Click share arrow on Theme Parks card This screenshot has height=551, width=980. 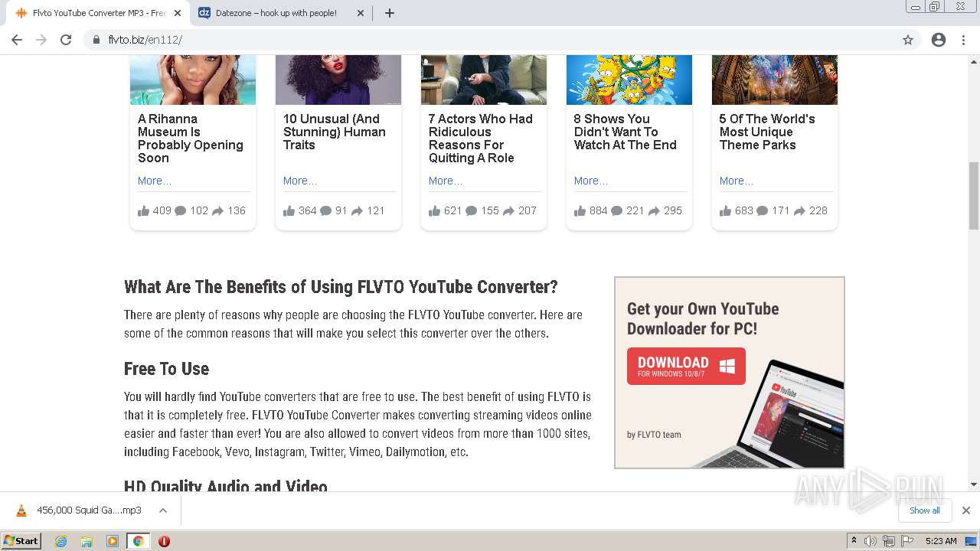tap(800, 210)
